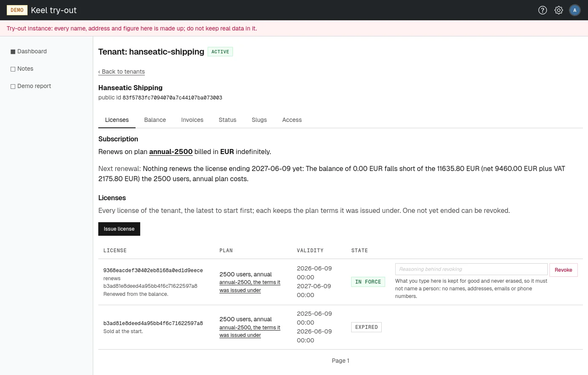Image resolution: width=588 pixels, height=375 pixels.
Task: Open plan terms link for the expired license
Action: 250,331
